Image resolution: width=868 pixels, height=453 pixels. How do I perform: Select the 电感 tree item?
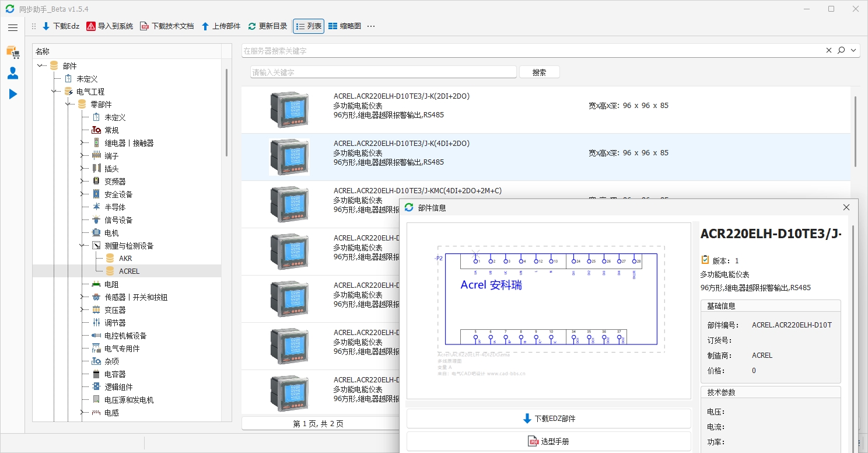(x=111, y=413)
